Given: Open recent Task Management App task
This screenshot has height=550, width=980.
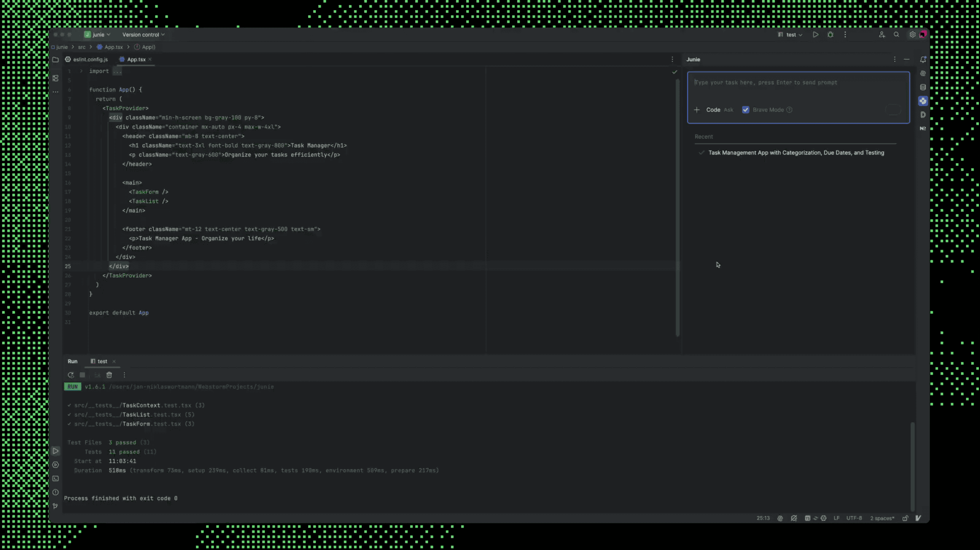Looking at the screenshot, I should click(796, 153).
